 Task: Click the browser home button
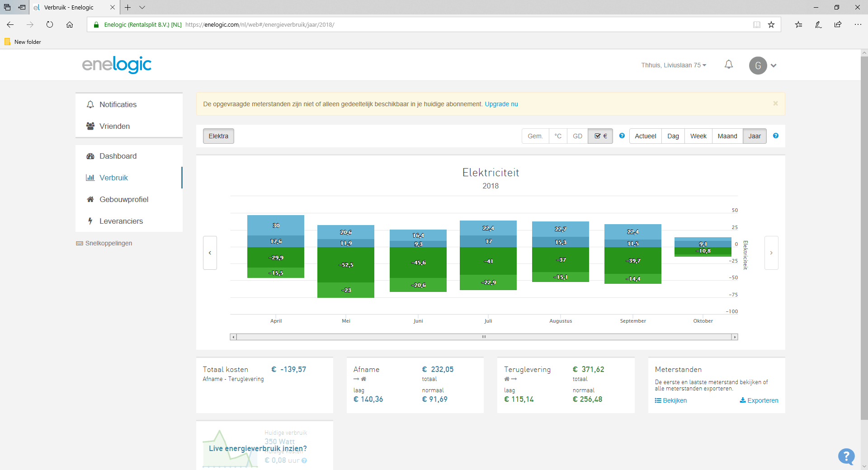(70, 24)
